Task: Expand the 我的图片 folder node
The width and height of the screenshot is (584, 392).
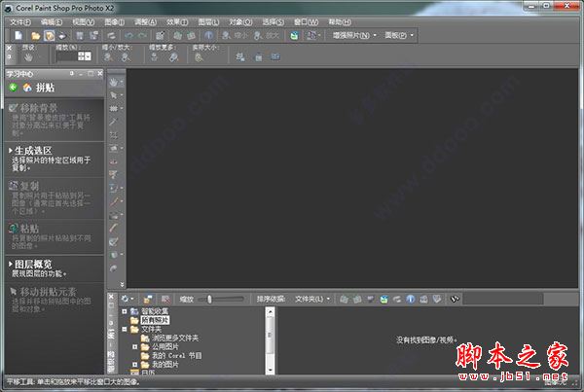Action: pyautogui.click(x=135, y=365)
